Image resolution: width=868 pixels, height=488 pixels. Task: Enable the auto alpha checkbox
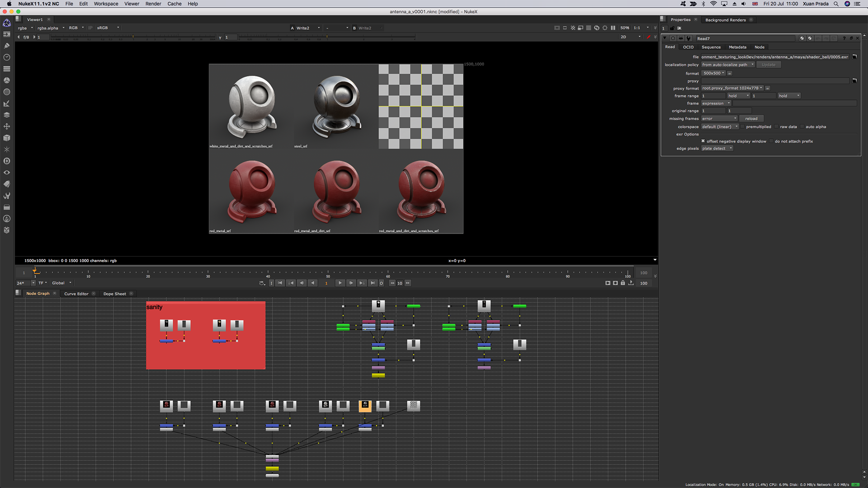coord(802,127)
